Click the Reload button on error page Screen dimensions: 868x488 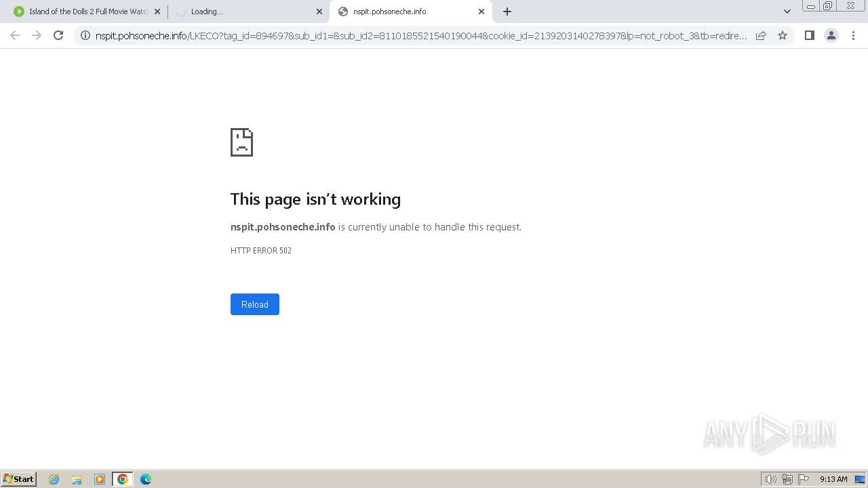pos(255,304)
